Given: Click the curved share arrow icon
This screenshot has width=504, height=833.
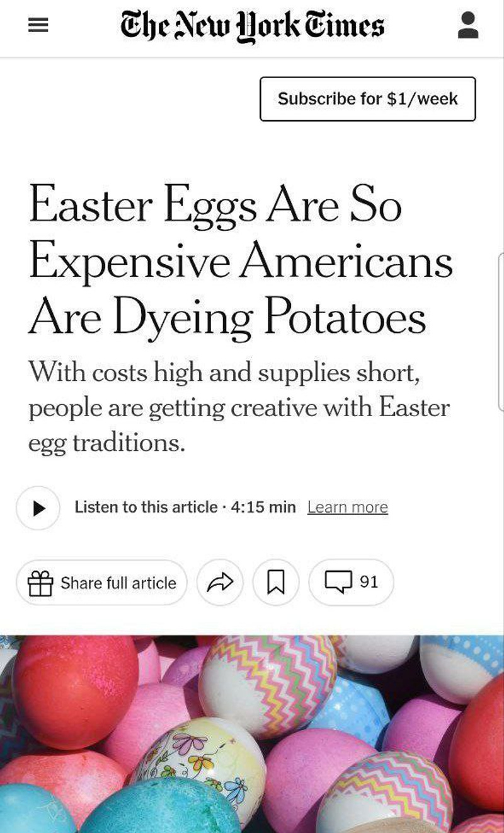Looking at the screenshot, I should coord(220,583).
